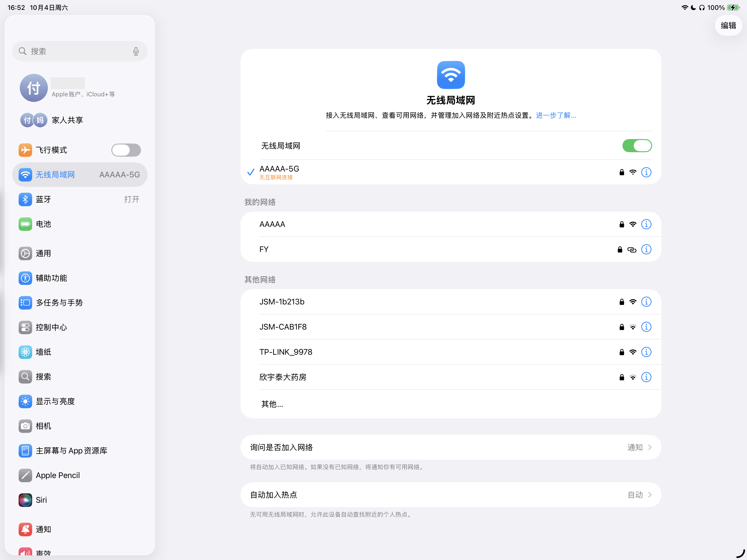
Task: Open info icon next to FY network
Action: [646, 249]
